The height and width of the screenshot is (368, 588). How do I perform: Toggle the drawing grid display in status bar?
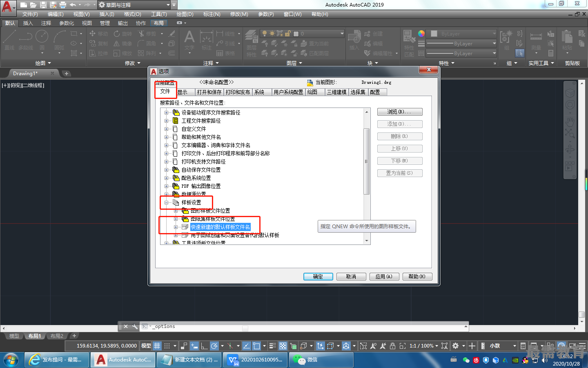(x=157, y=346)
